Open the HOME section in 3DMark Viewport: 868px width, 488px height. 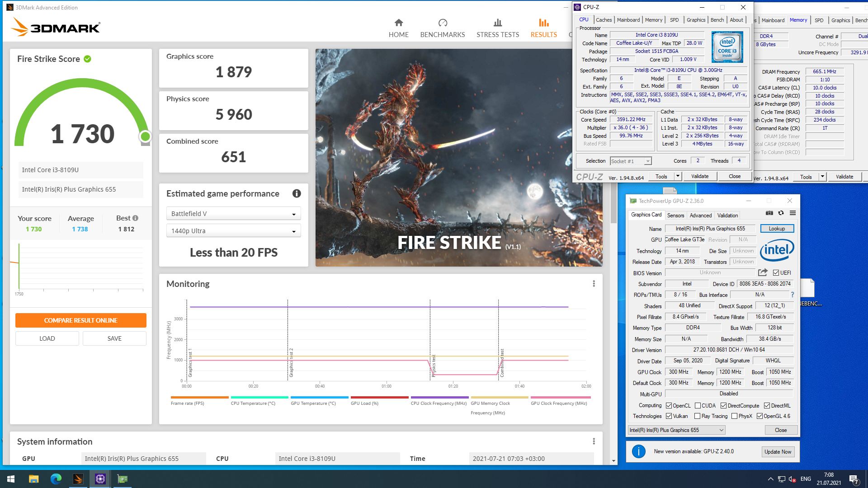[398, 28]
